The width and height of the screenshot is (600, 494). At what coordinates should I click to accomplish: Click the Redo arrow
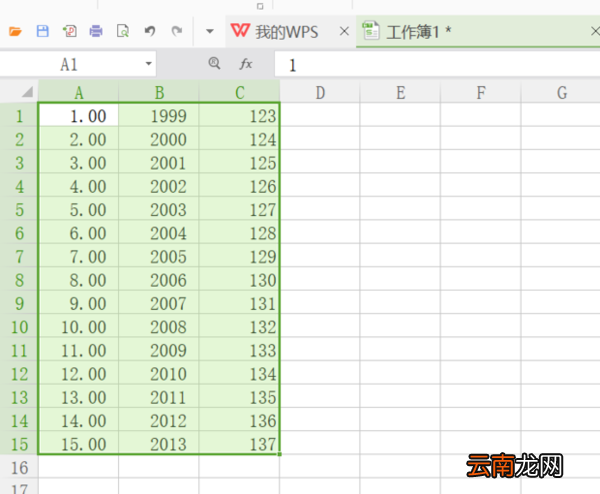[x=177, y=31]
